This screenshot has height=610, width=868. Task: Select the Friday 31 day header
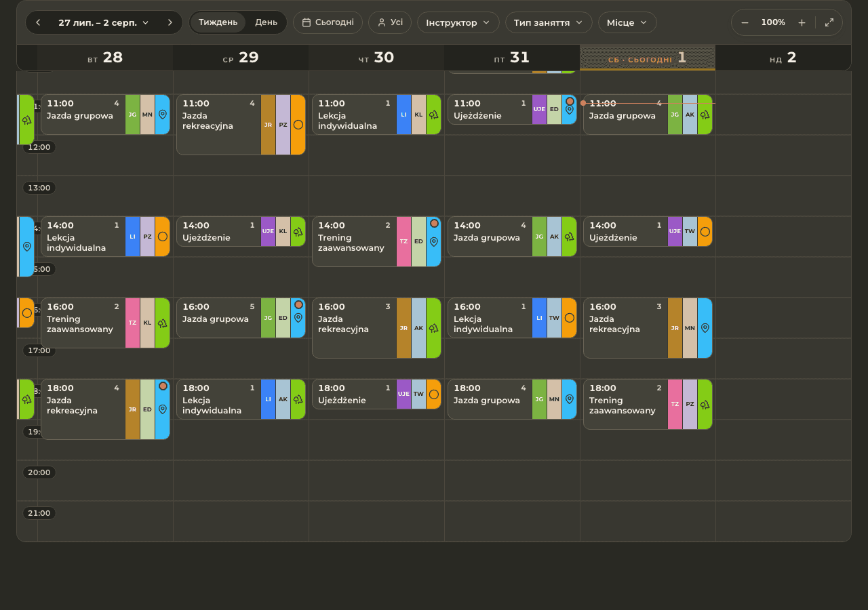point(512,58)
